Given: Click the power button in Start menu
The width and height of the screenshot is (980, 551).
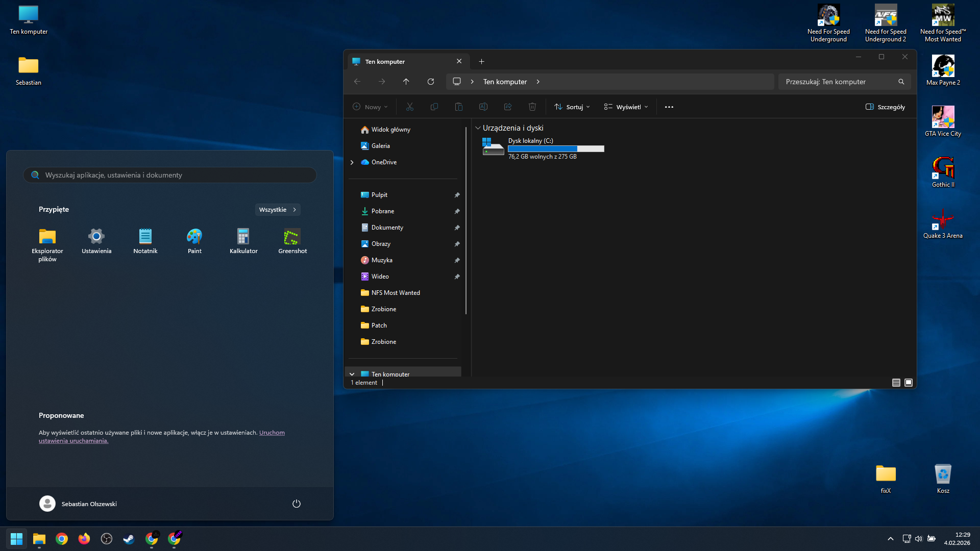Looking at the screenshot, I should [296, 504].
